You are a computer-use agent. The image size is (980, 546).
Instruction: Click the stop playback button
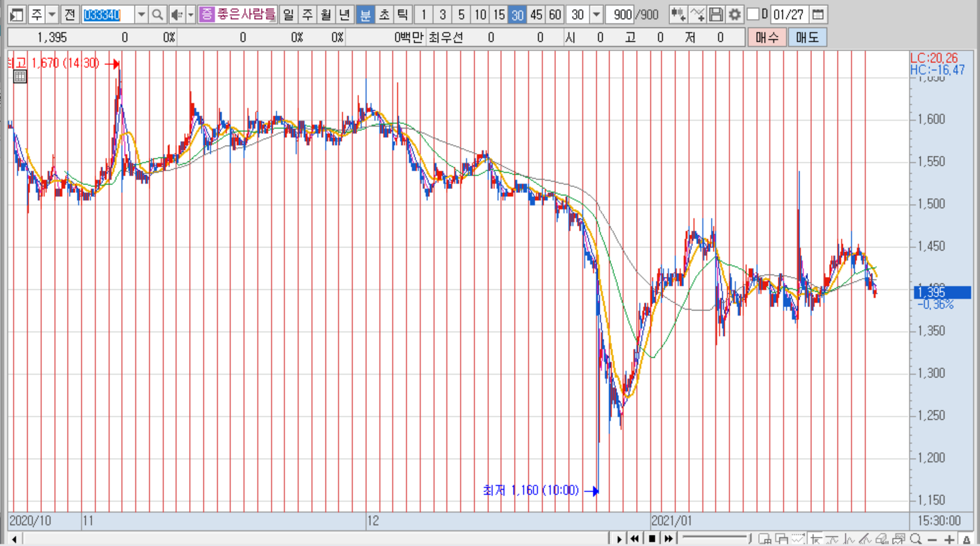coord(652,539)
